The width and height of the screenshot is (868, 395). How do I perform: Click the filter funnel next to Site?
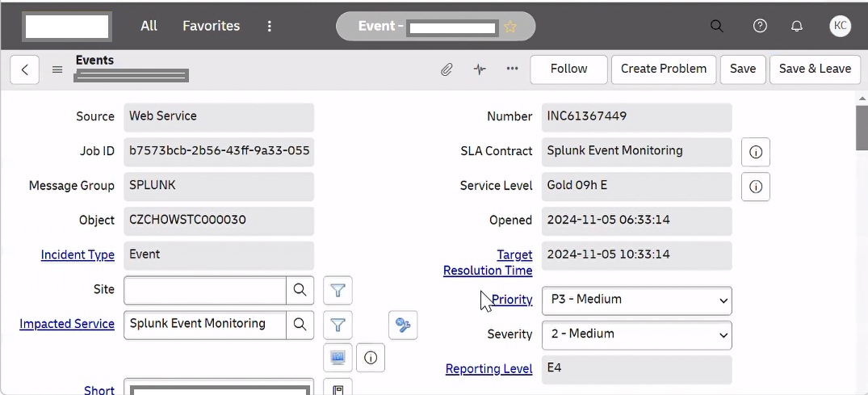pyautogui.click(x=338, y=290)
